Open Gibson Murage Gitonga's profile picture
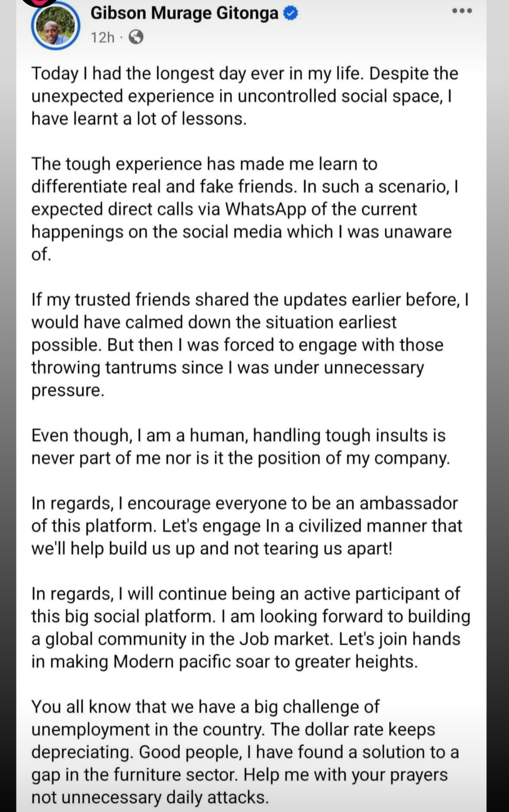Screen dimensions: 509x812 [56, 25]
